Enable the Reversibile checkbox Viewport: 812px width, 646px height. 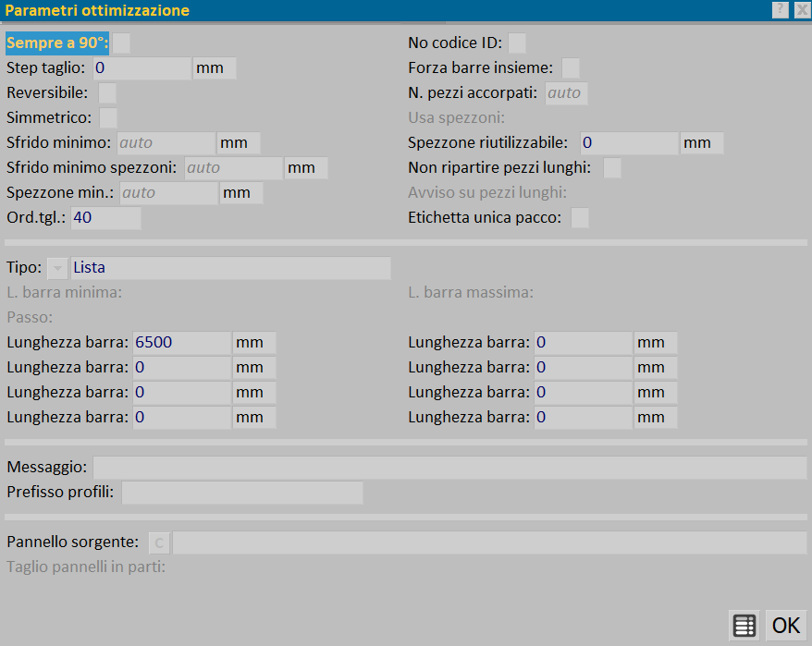click(107, 92)
